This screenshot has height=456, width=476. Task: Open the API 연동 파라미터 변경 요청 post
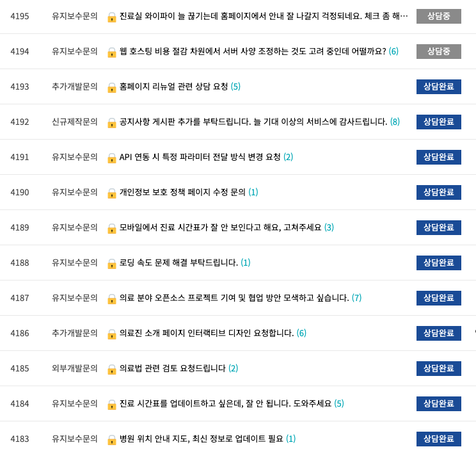tap(200, 157)
